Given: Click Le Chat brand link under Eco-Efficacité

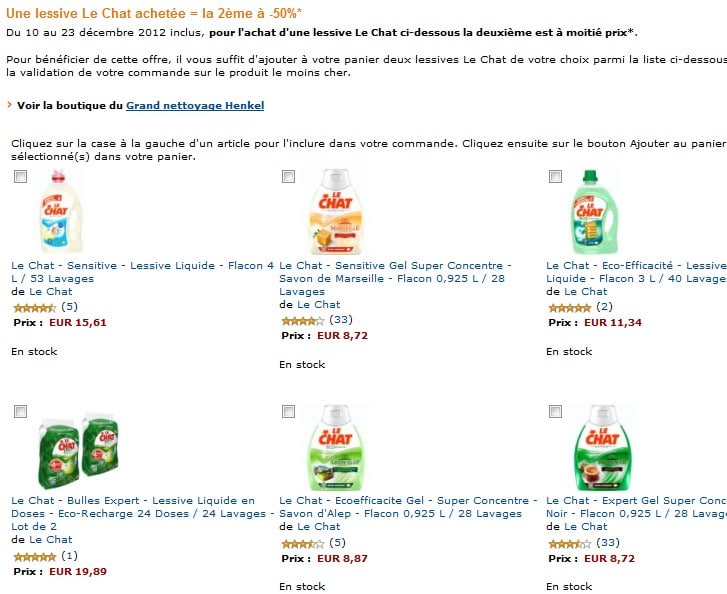Looking at the screenshot, I should 586,292.
